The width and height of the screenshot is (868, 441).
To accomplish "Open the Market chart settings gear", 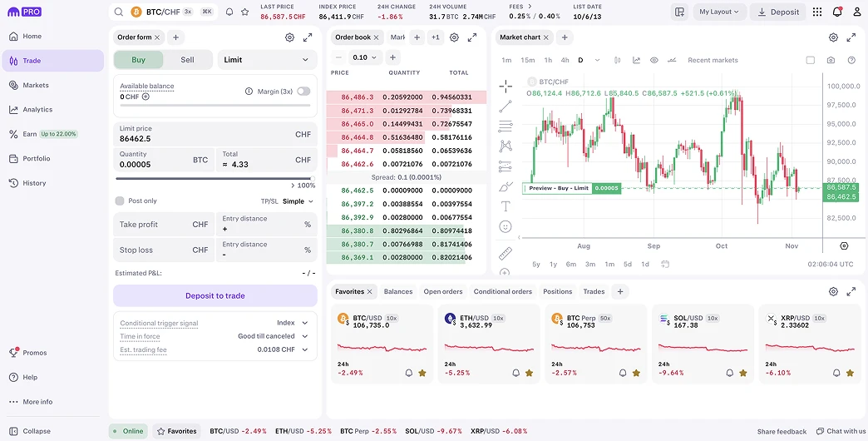I will coord(833,37).
